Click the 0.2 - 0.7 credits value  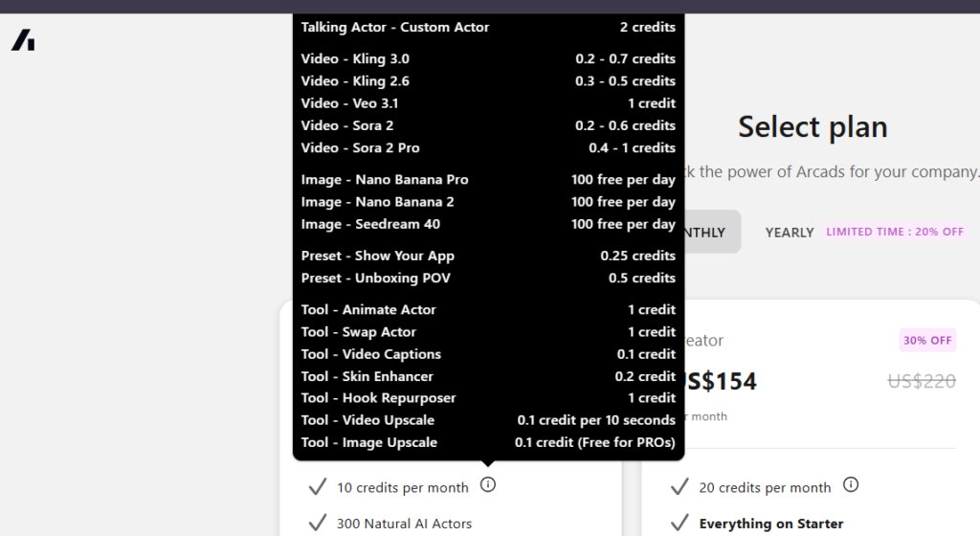[x=626, y=58]
